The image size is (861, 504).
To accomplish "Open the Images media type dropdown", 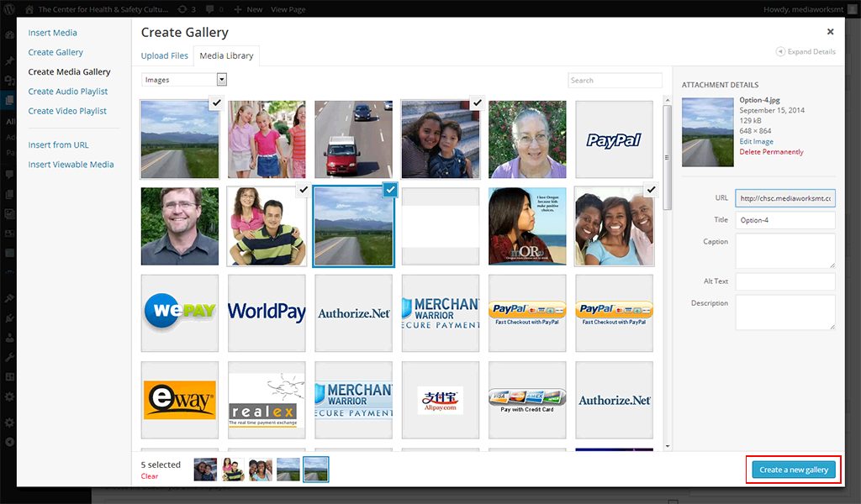I will [183, 78].
